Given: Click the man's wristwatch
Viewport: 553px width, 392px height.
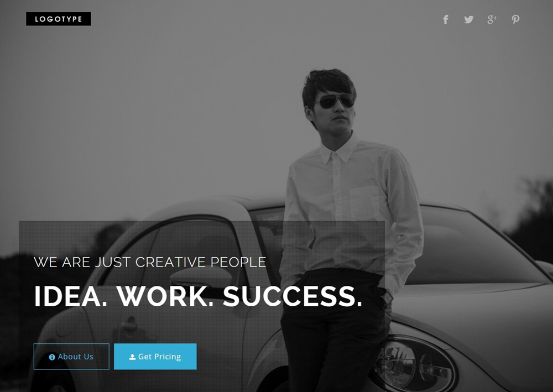Looking at the screenshot, I should (387, 299).
